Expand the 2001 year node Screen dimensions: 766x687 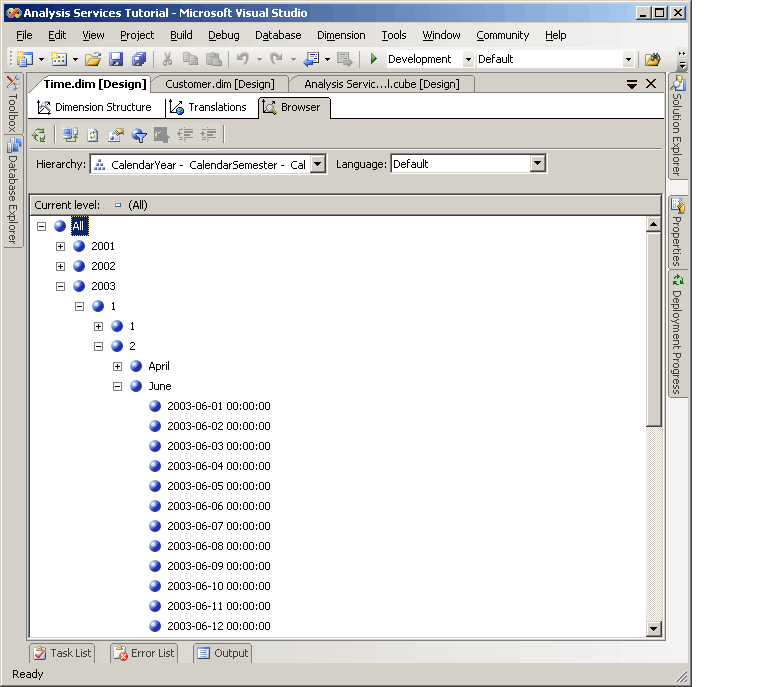61,246
